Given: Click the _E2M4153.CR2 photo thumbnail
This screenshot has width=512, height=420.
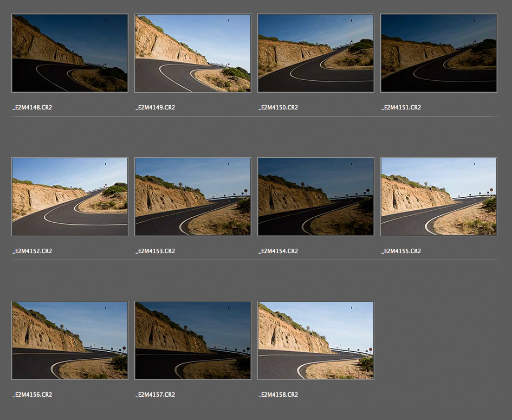Looking at the screenshot, I should pos(193,197).
